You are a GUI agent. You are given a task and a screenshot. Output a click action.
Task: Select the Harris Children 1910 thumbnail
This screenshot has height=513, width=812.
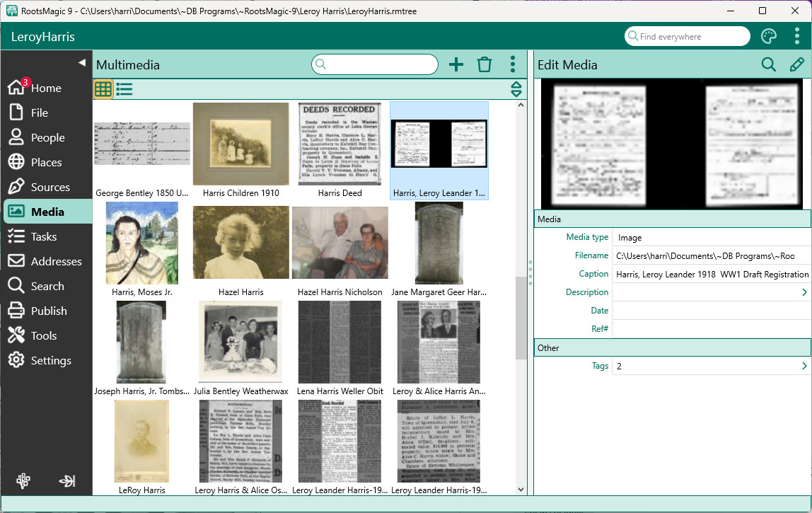241,145
